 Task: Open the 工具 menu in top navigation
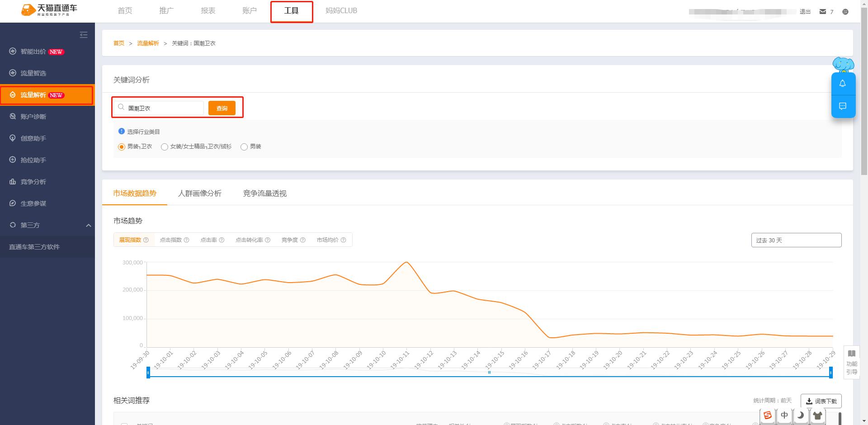pyautogui.click(x=292, y=10)
